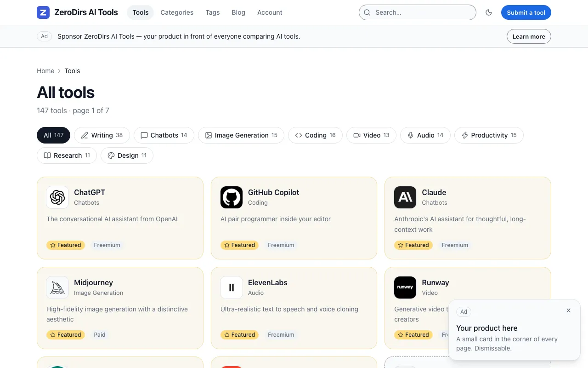This screenshot has width=588, height=368.
Task: Open the Tools nav item
Action: [x=141, y=12]
